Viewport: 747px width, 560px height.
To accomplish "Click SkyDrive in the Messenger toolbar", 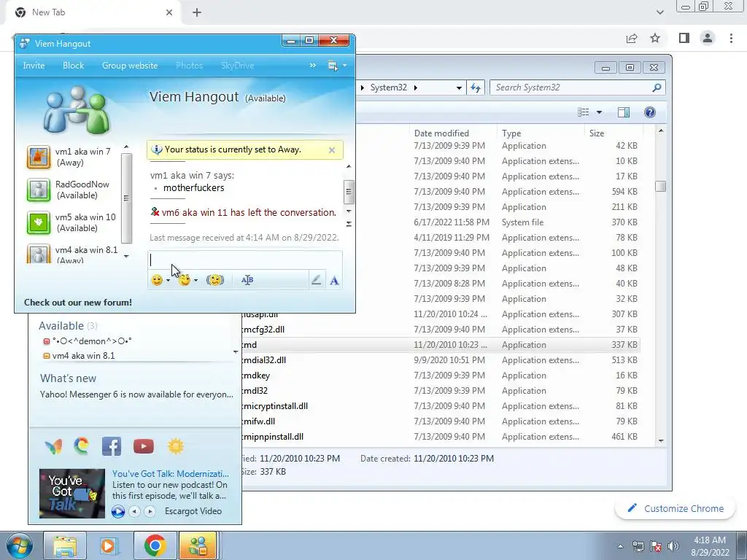I will point(237,66).
